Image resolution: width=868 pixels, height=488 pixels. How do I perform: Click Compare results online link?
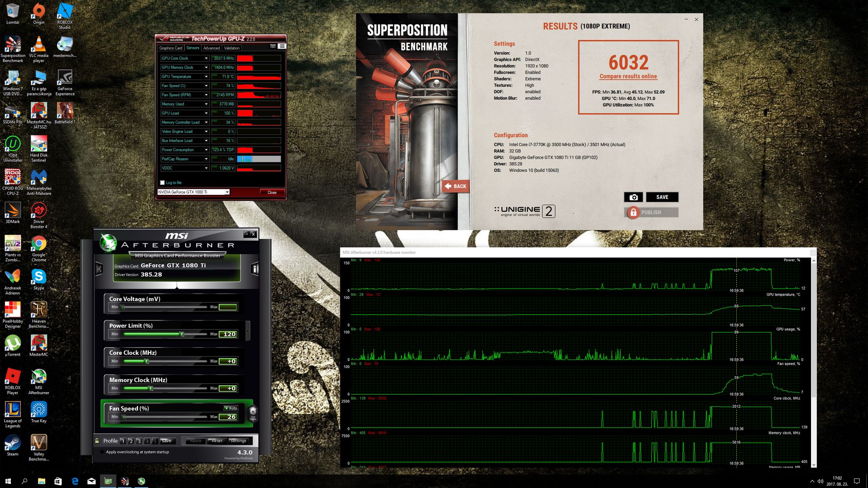[628, 76]
